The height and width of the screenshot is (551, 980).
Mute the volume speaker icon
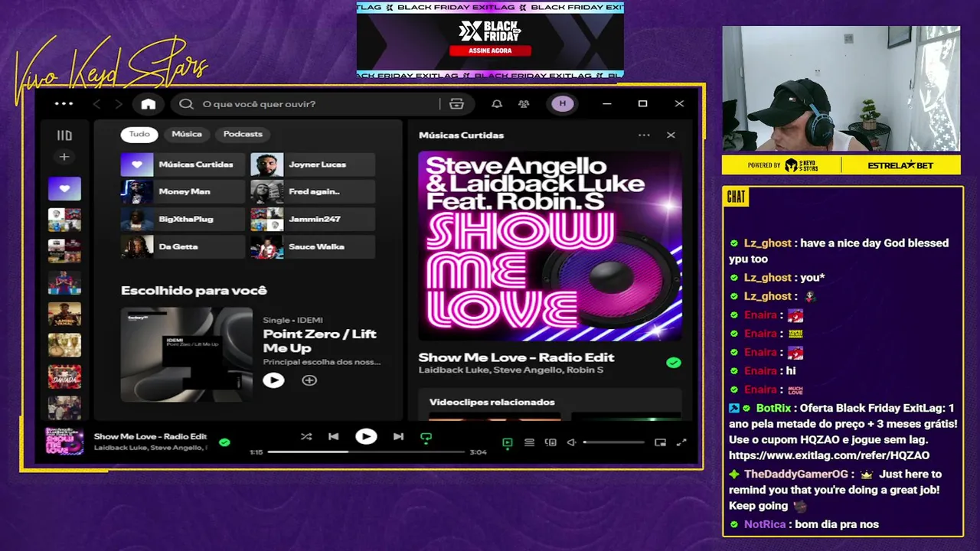571,442
